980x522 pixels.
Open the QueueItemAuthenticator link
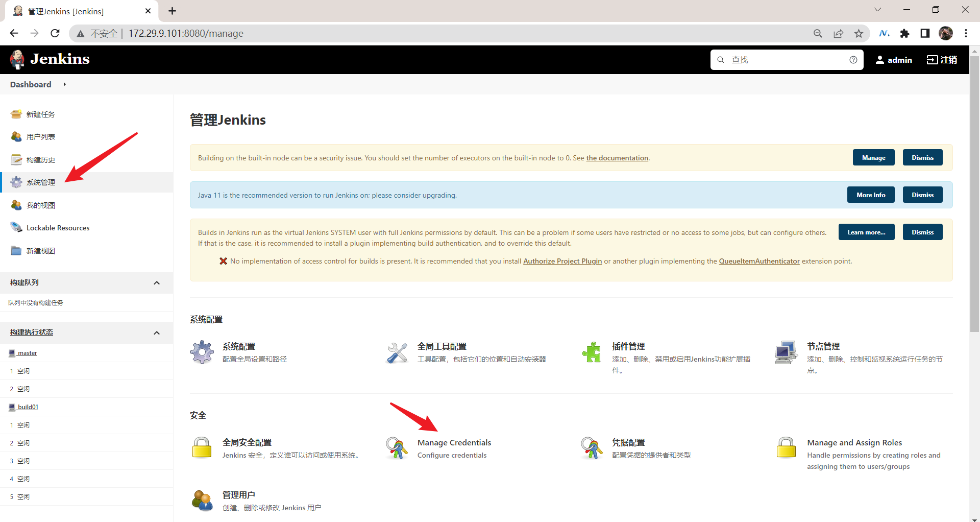click(x=759, y=261)
